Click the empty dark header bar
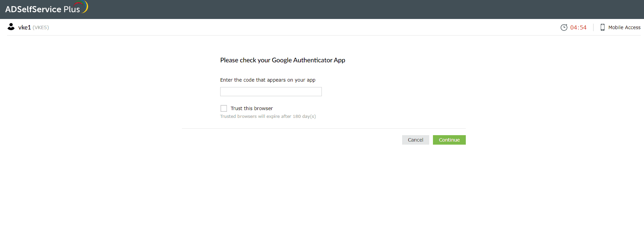The height and width of the screenshot is (251, 644). [x=339, y=9]
